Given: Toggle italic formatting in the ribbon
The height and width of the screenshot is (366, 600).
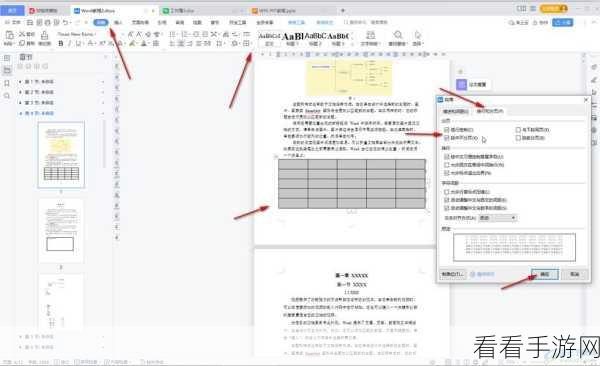Looking at the screenshot, I should tap(69, 44).
